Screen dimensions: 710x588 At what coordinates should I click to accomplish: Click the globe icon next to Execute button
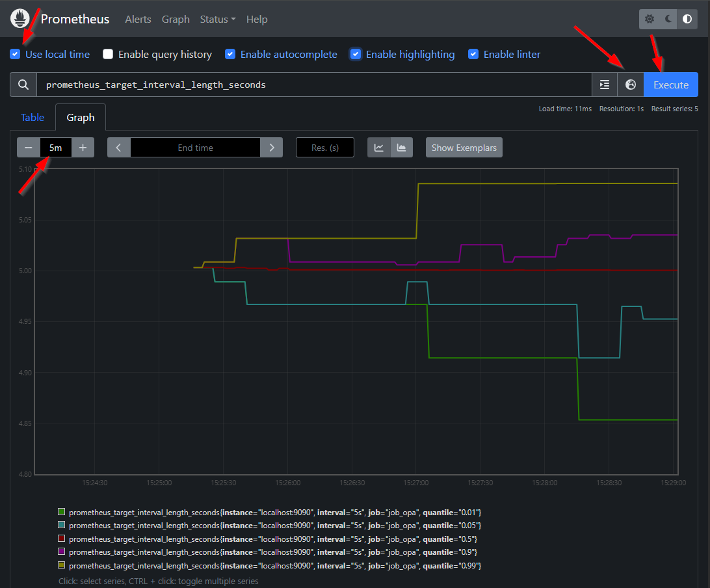630,85
